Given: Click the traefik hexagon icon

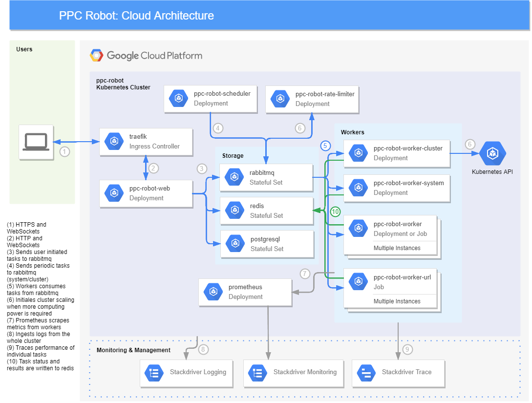Looking at the screenshot, I should pyautogui.click(x=114, y=141).
